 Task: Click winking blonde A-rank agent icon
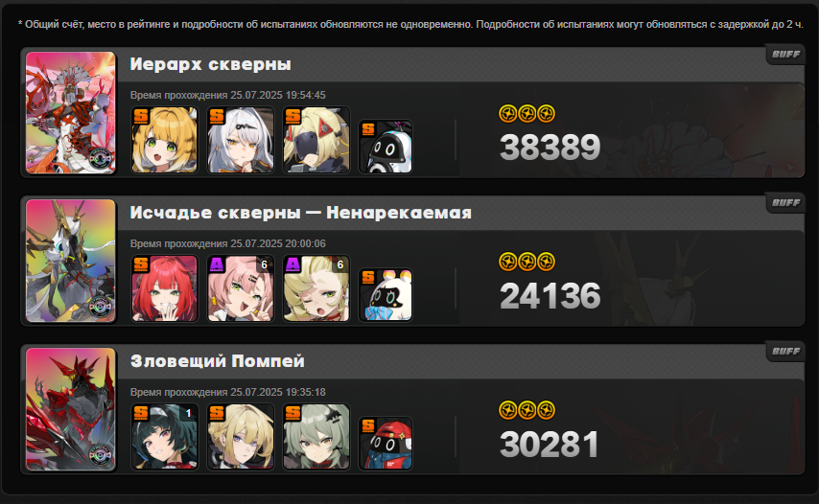point(316,288)
